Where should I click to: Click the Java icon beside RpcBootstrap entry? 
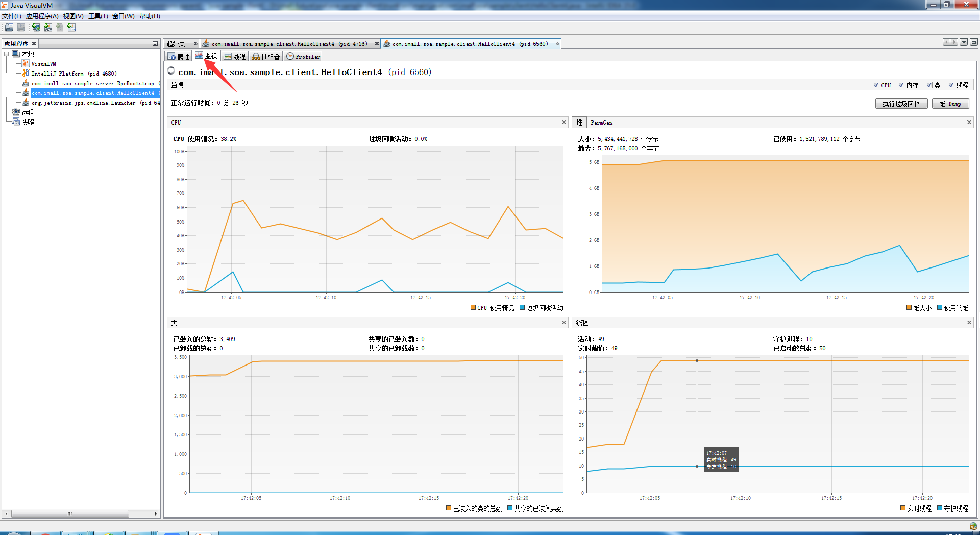click(x=26, y=83)
